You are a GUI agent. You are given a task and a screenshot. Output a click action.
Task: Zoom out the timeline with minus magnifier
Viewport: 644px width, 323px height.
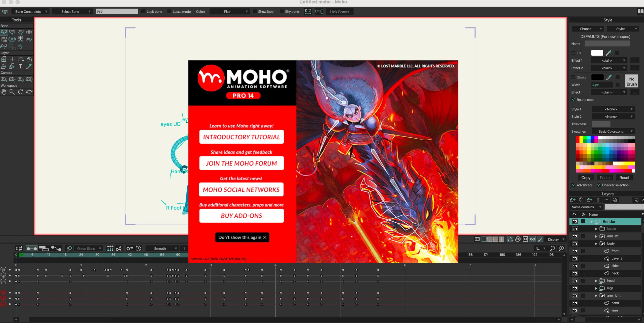click(x=553, y=249)
